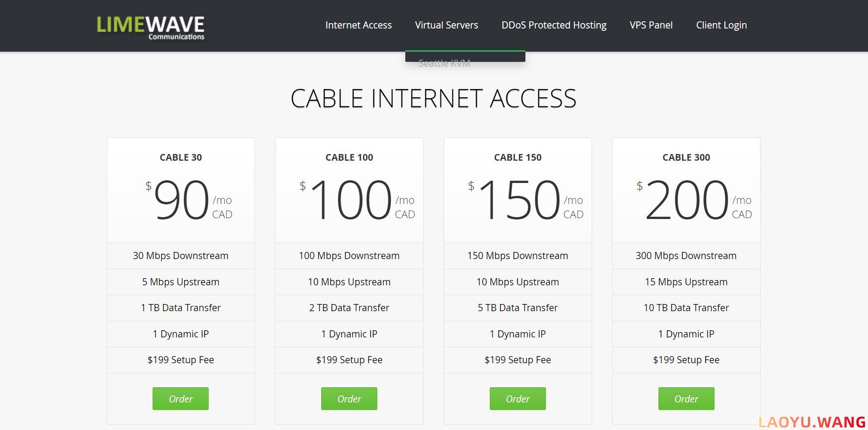The image size is (868, 430).
Task: Click the $150 per month price
Action: tap(525, 200)
